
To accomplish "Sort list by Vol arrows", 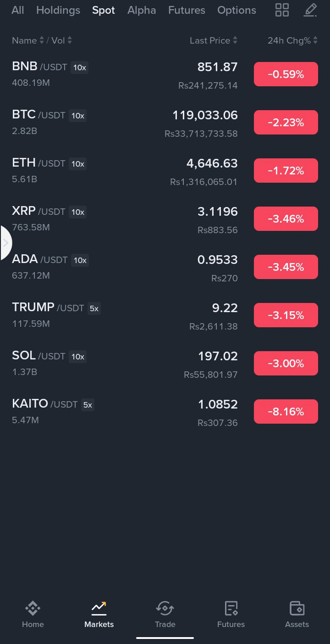I will click(70, 40).
